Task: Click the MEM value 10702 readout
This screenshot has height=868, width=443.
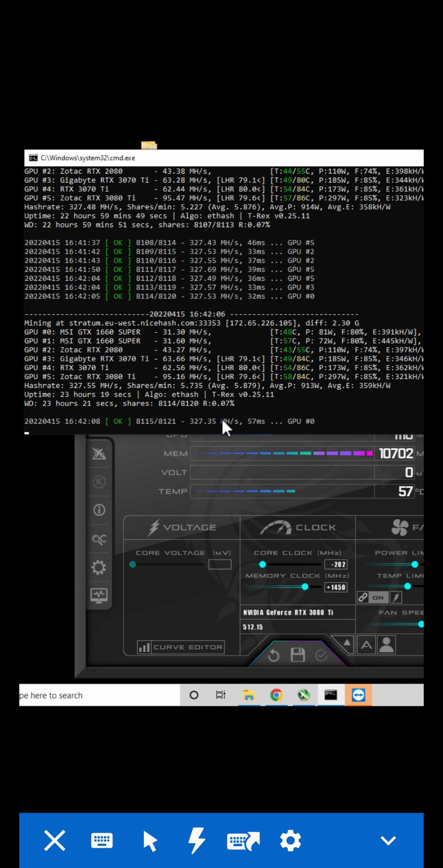Action: 396,453
